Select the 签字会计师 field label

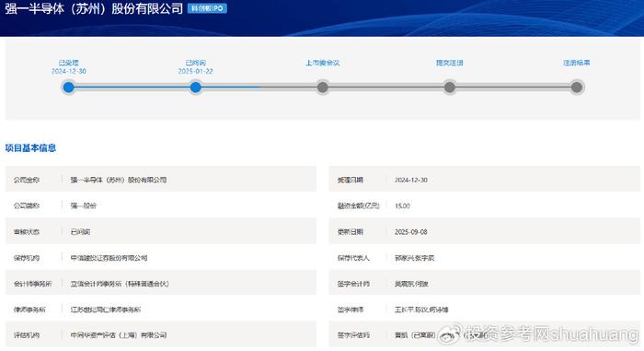point(353,284)
